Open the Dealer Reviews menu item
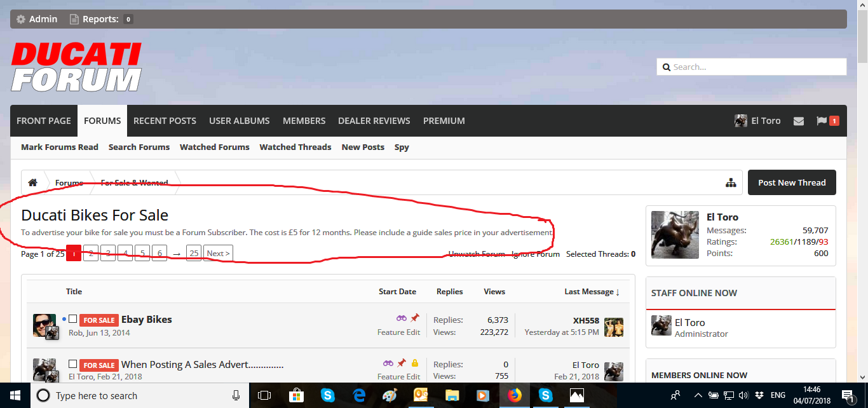 [x=374, y=121]
